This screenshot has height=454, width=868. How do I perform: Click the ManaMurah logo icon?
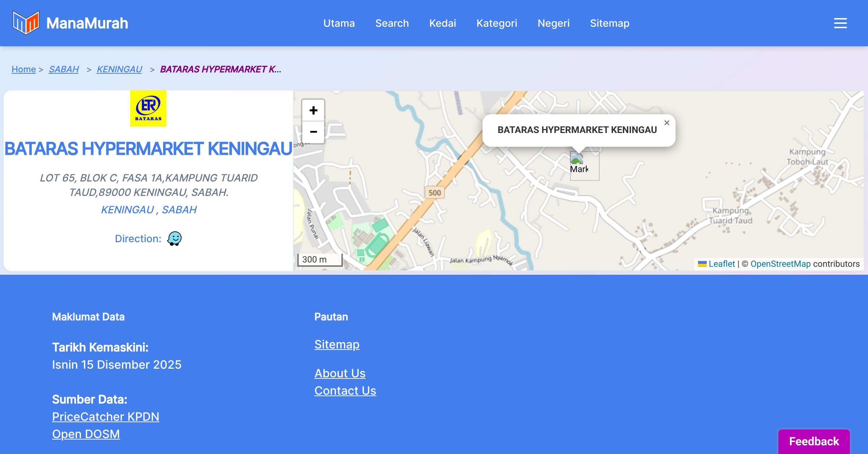click(26, 23)
